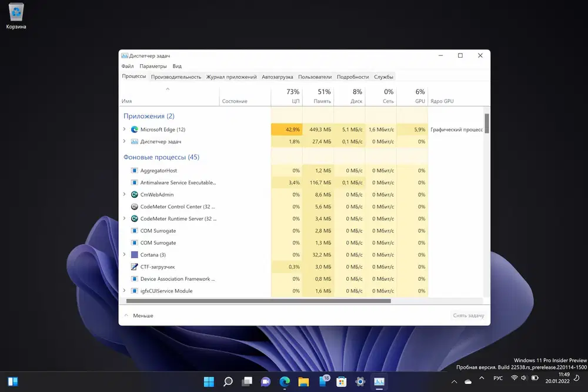The image size is (588, 392).
Task: Click the CTF-загрузчик process icon
Action: pos(134,267)
